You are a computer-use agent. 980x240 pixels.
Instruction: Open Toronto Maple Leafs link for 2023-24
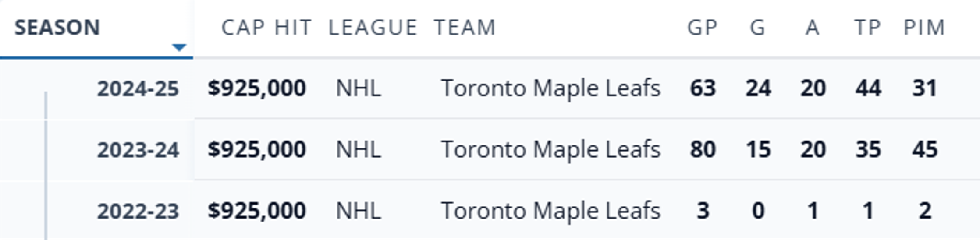pyautogui.click(x=550, y=149)
